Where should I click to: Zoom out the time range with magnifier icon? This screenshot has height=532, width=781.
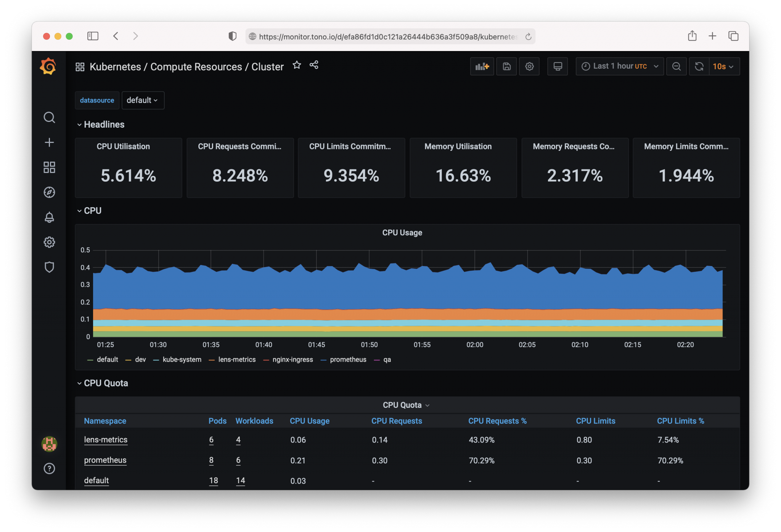coord(676,66)
